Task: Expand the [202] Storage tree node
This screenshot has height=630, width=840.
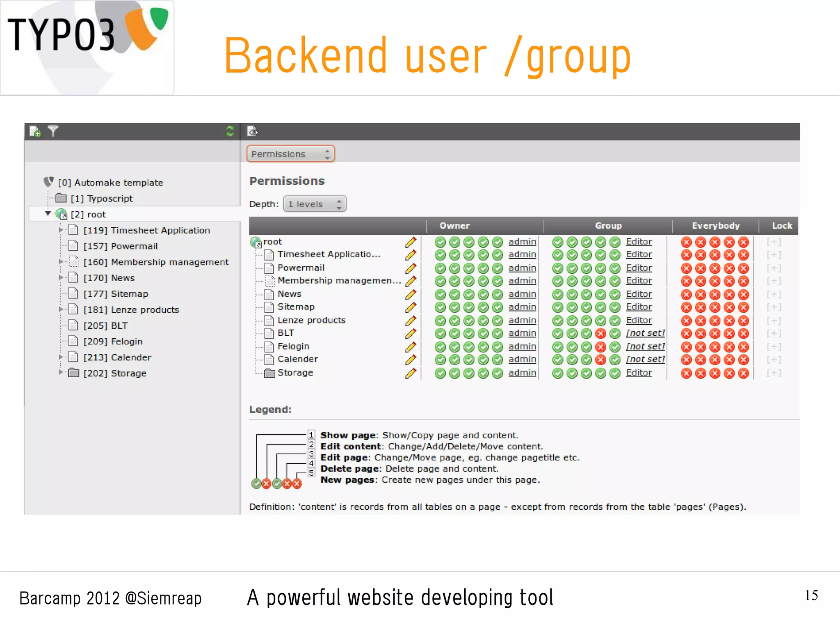Action: [x=61, y=372]
